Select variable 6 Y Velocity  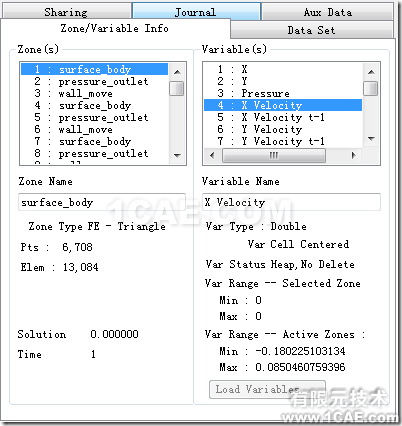tap(283, 129)
